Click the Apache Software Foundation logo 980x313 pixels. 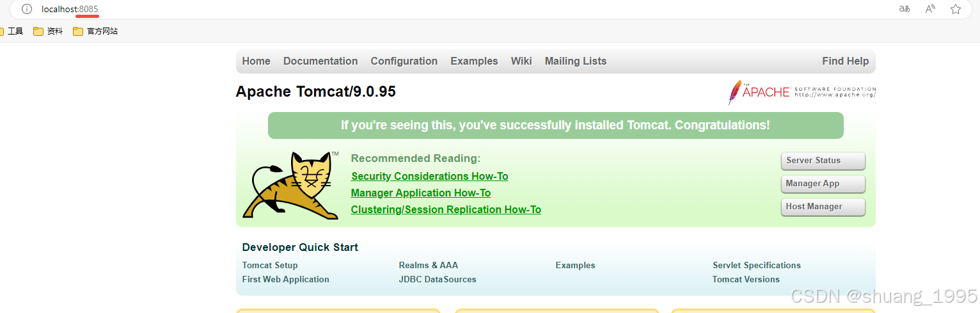(x=802, y=92)
